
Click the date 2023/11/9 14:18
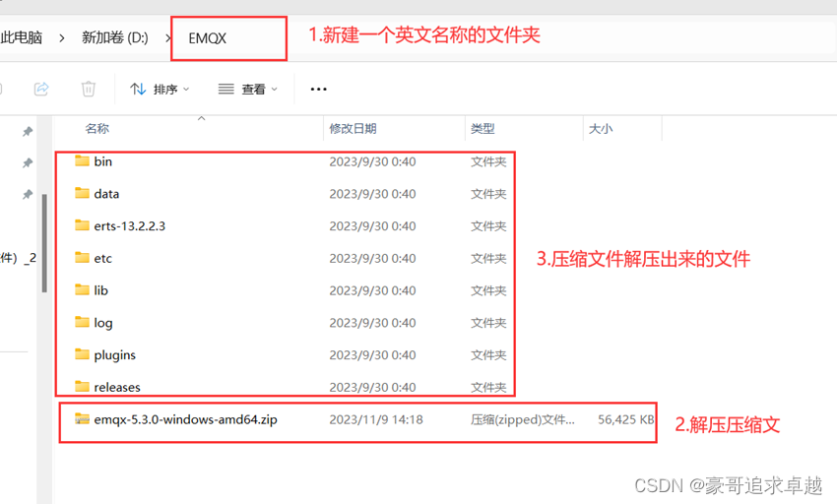coord(376,419)
